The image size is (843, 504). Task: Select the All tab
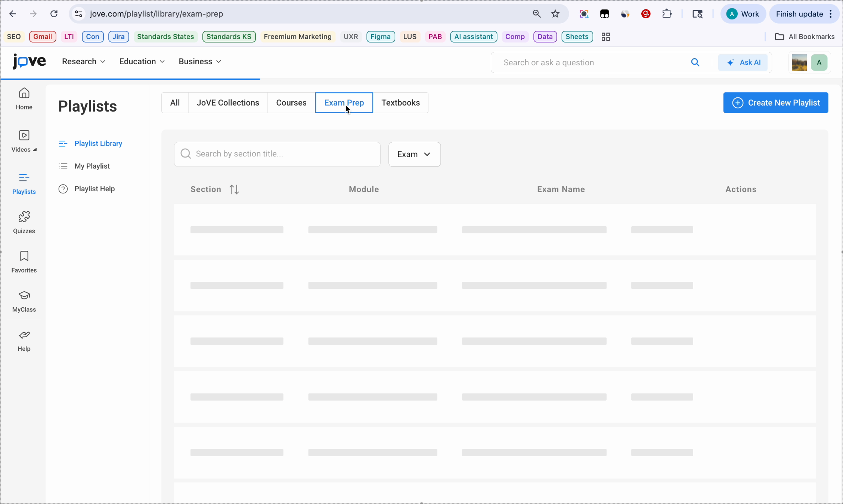click(175, 103)
